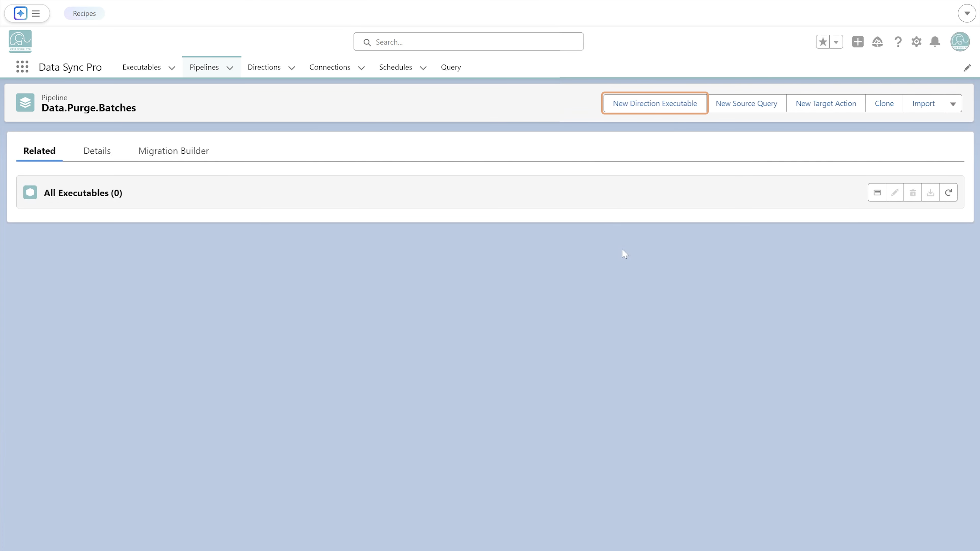The height and width of the screenshot is (551, 980).
Task: Click the All Executables (0) heading link
Action: (83, 193)
